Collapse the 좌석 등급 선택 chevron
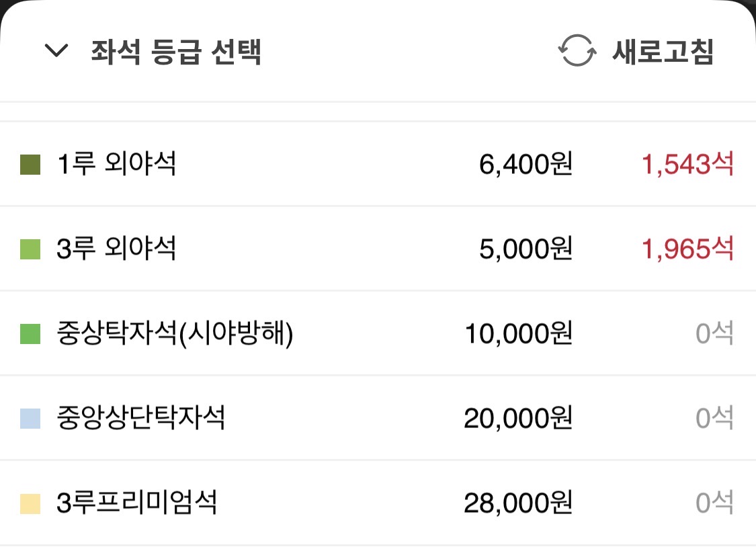The image size is (756, 551). click(56, 50)
